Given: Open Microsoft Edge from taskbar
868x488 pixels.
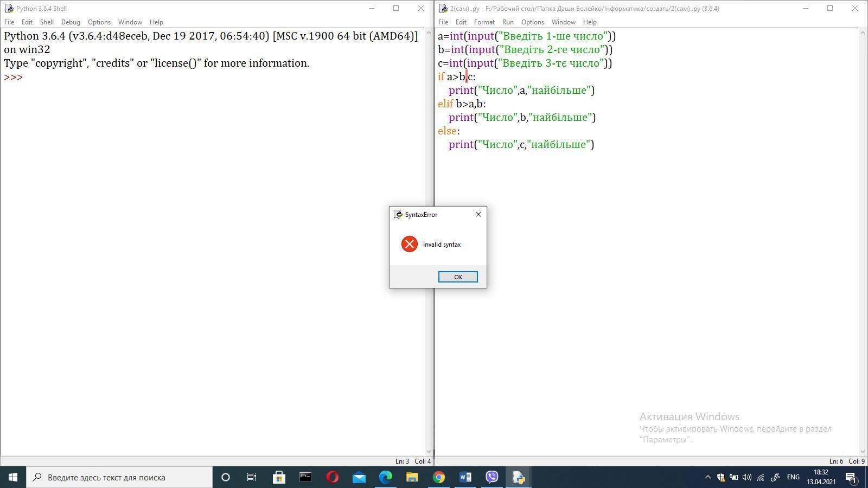Looking at the screenshot, I should (x=385, y=477).
